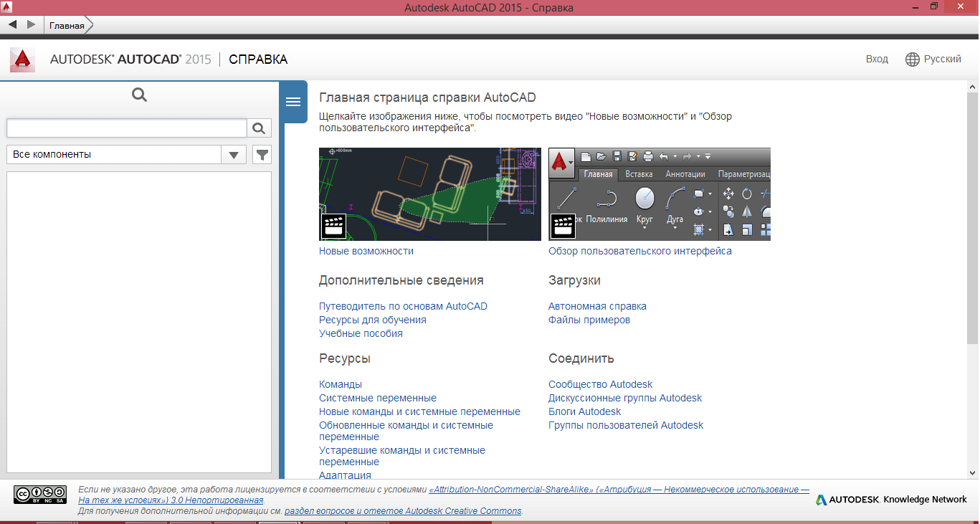Click the Creative Commons license badge
This screenshot has height=524, width=980.
40,495
